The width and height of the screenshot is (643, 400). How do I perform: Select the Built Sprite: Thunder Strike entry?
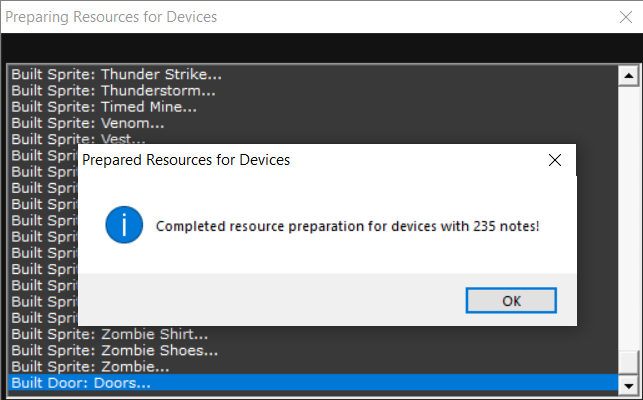[313, 74]
